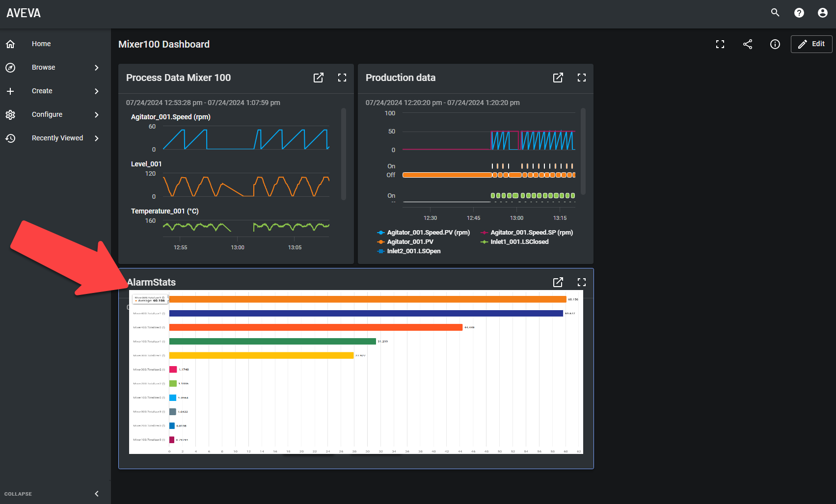Open the help question mark icon
Image resolution: width=836 pixels, height=504 pixels.
tap(799, 13)
